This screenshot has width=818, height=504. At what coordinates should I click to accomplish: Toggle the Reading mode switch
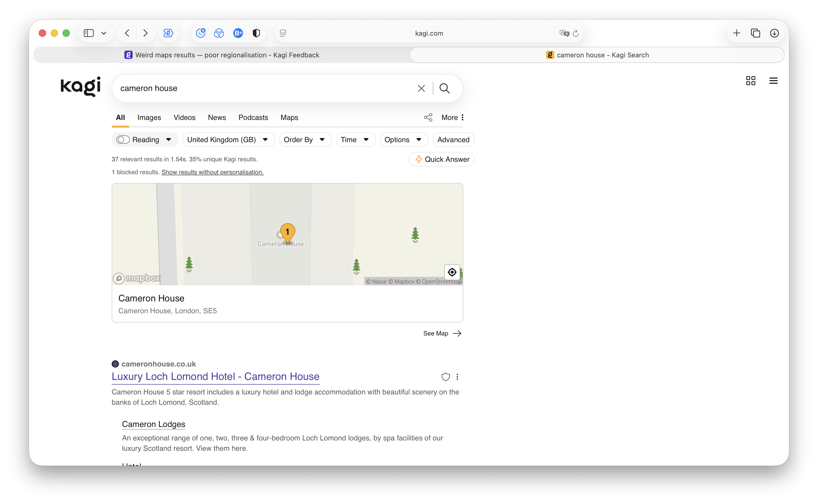123,140
